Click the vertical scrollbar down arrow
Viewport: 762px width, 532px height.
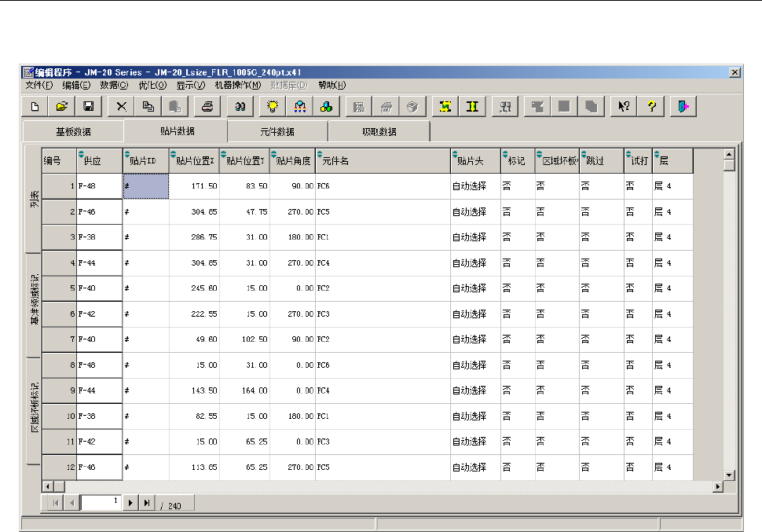(x=729, y=475)
